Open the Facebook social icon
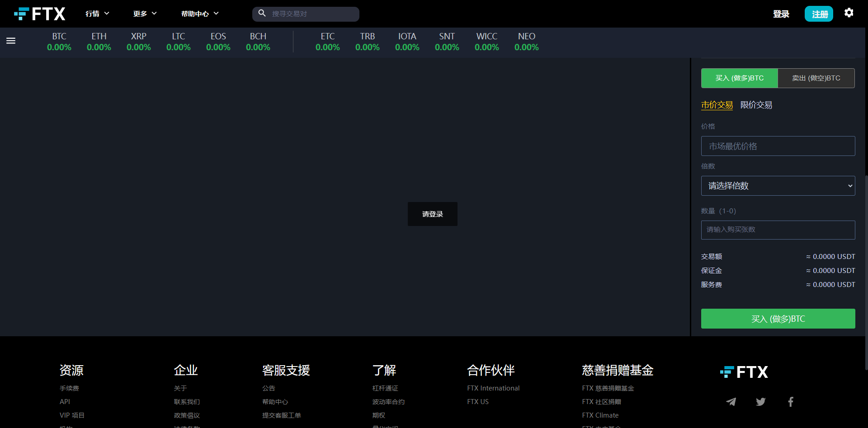 pyautogui.click(x=791, y=402)
